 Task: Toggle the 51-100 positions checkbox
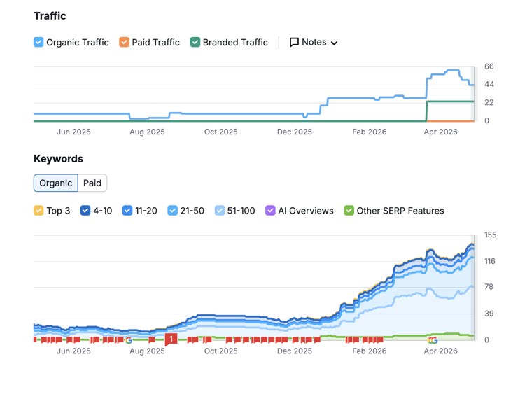point(220,211)
